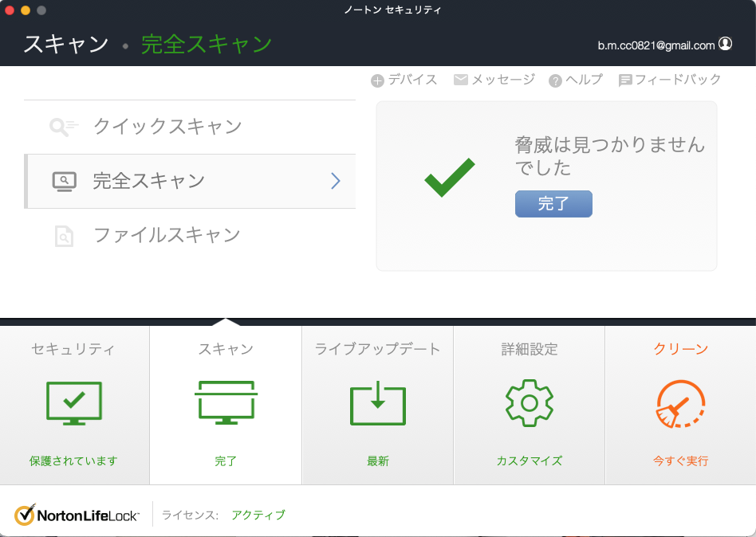This screenshot has height=537, width=756.
Task: Expand the 完全スキャン chevron arrow
Action: point(336,181)
